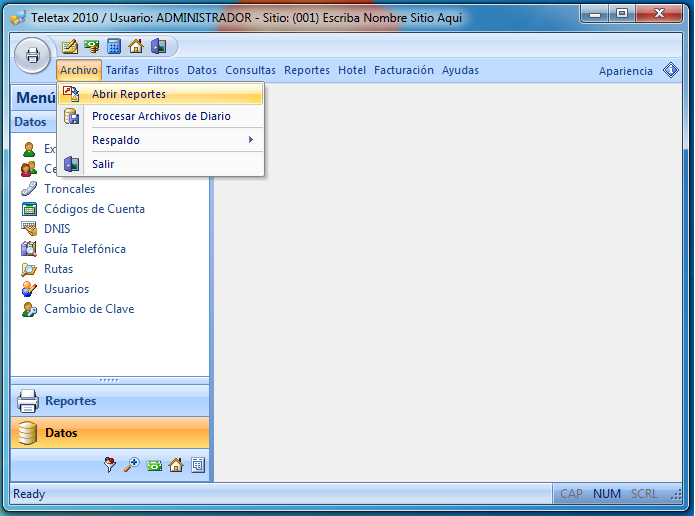Image resolution: width=695 pixels, height=516 pixels.
Task: Click the round printer application button
Action: (x=32, y=56)
